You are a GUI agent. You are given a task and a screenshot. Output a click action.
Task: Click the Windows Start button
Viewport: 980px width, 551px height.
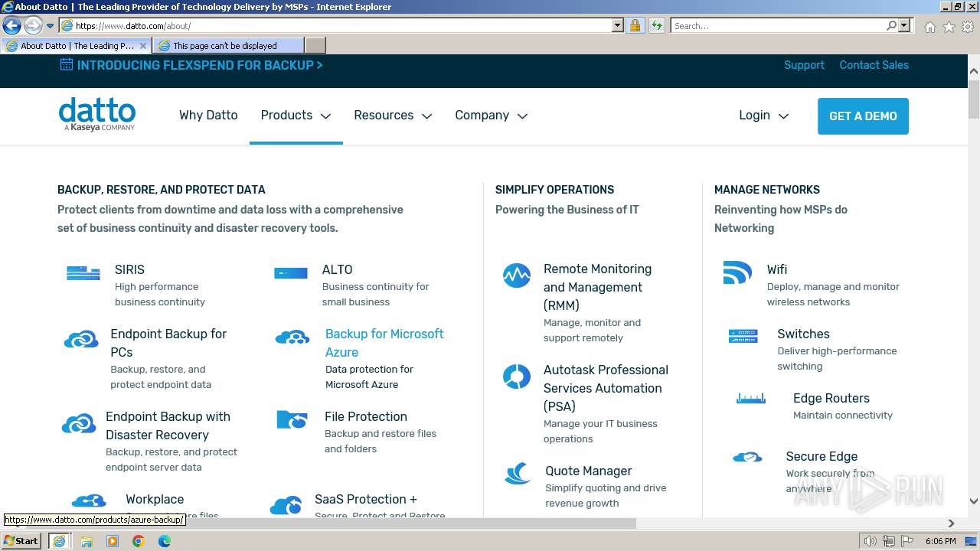coord(21,541)
